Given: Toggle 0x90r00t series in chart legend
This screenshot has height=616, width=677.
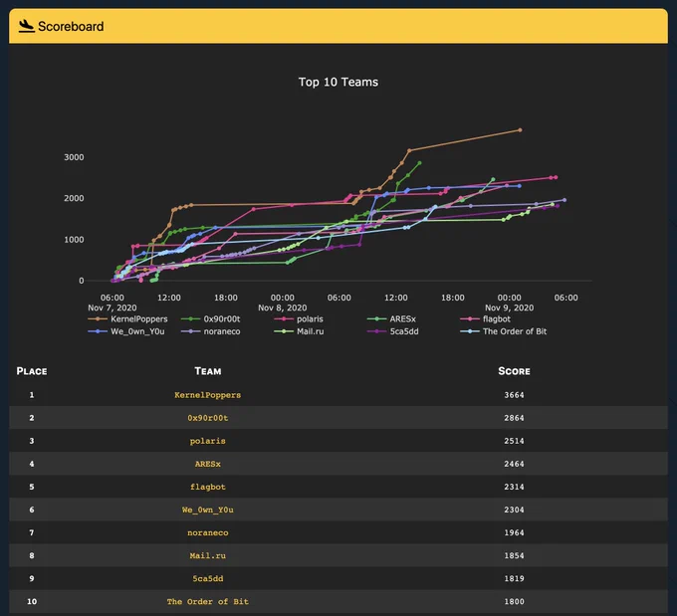Looking at the screenshot, I should pos(211,319).
